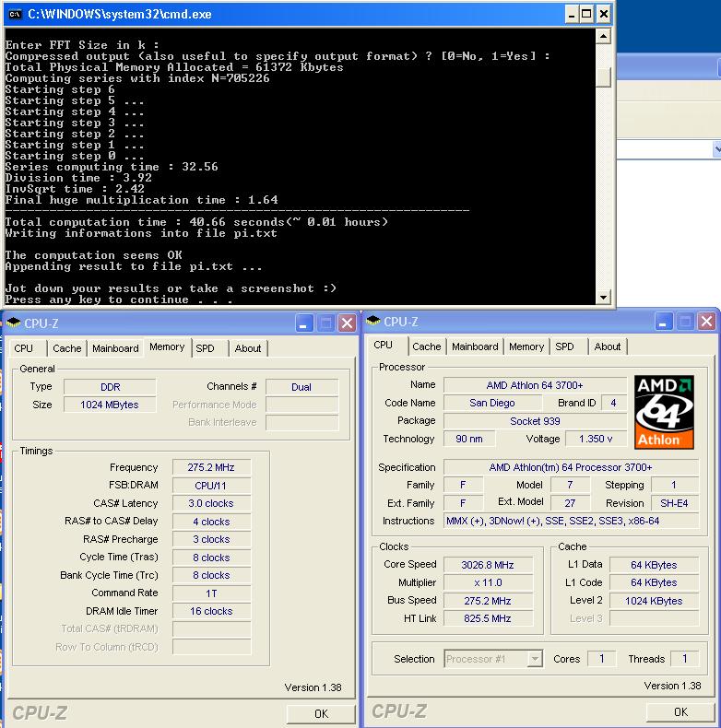Click the RAS# Precharge value 3 clocks
The width and height of the screenshot is (721, 728).
[x=211, y=539]
